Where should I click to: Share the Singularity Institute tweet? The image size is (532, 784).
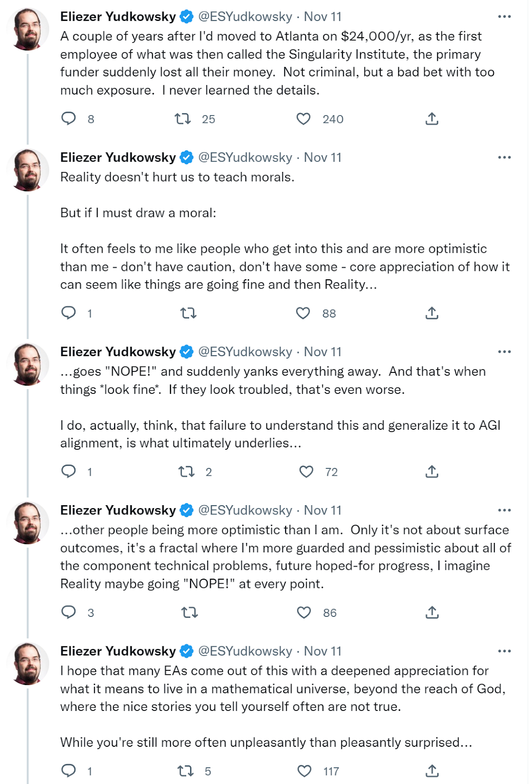tap(432, 119)
